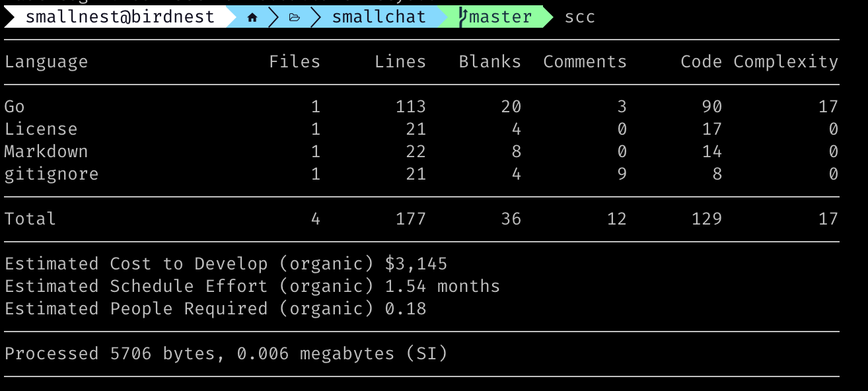The width and height of the screenshot is (868, 391).
Task: Select the gitignore row label
Action: pos(52,174)
